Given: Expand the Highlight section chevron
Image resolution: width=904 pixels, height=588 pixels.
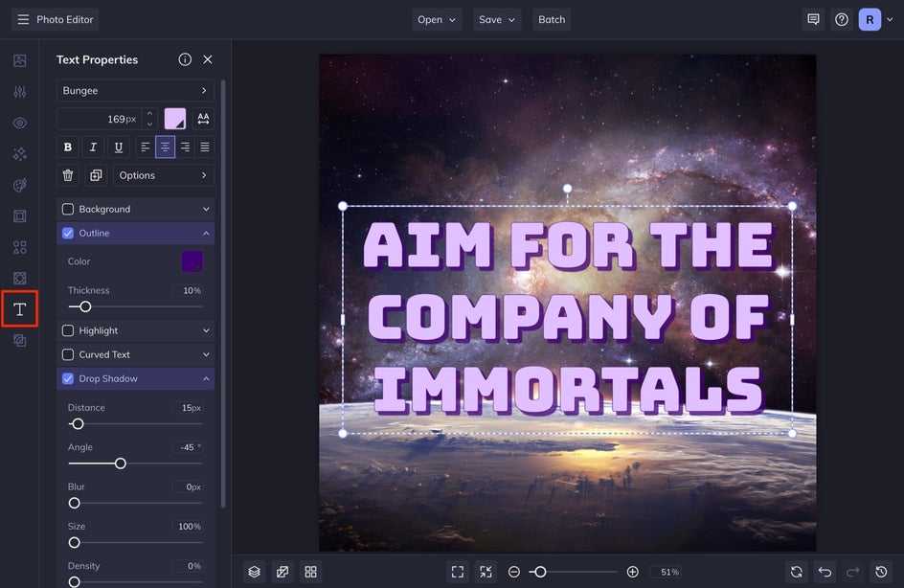Looking at the screenshot, I should coord(206,330).
